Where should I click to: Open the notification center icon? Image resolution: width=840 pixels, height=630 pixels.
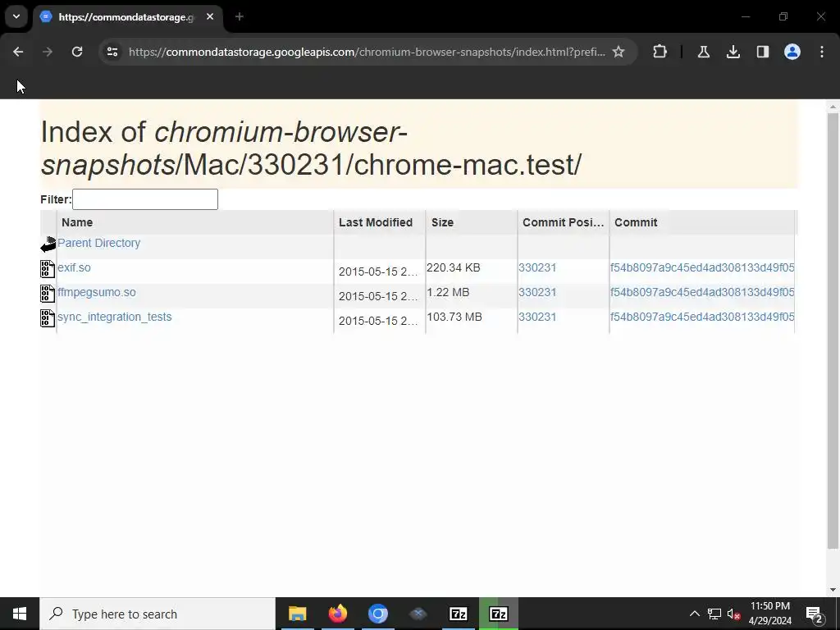click(815, 614)
